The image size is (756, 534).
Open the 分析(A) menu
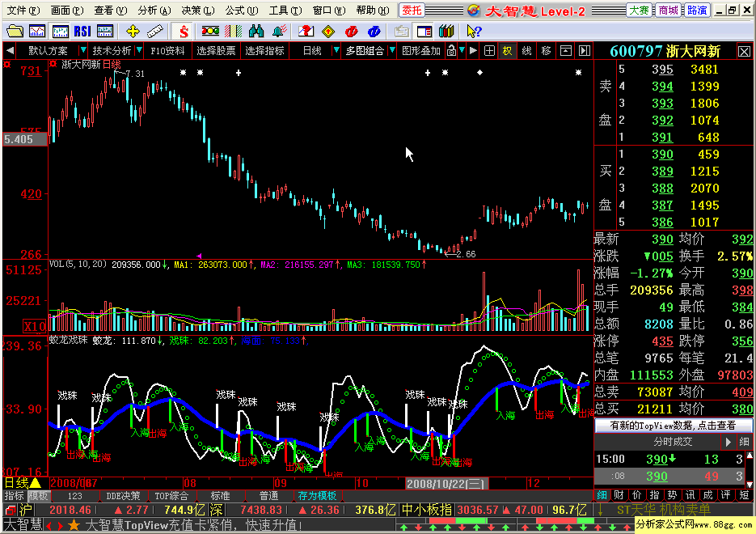click(154, 11)
